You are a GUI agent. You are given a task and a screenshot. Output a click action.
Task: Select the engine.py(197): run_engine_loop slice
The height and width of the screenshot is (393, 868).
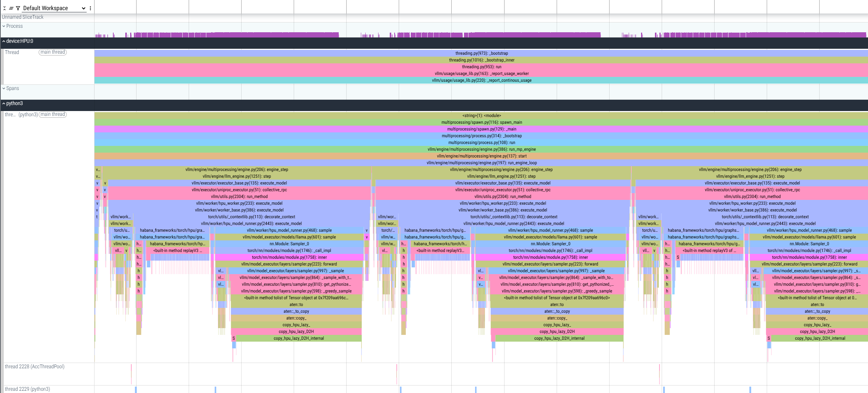(x=481, y=163)
